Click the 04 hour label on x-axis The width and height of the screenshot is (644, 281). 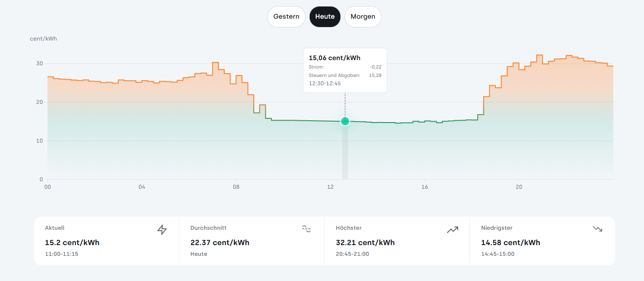tap(142, 187)
